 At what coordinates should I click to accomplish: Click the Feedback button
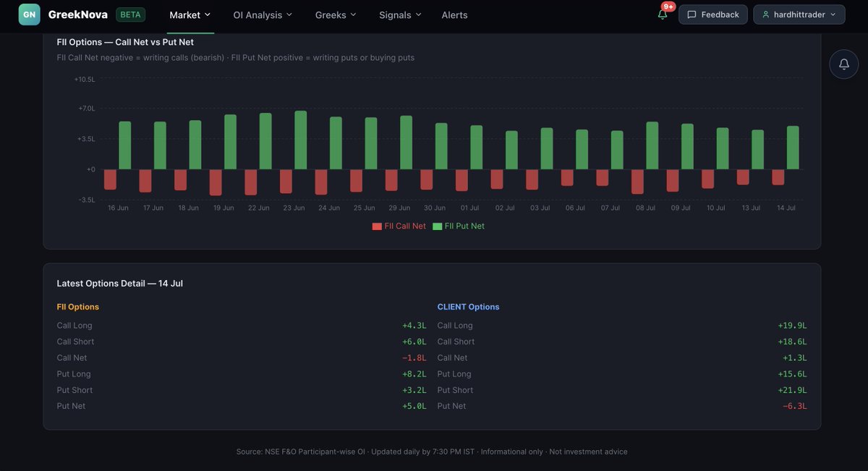pos(712,14)
